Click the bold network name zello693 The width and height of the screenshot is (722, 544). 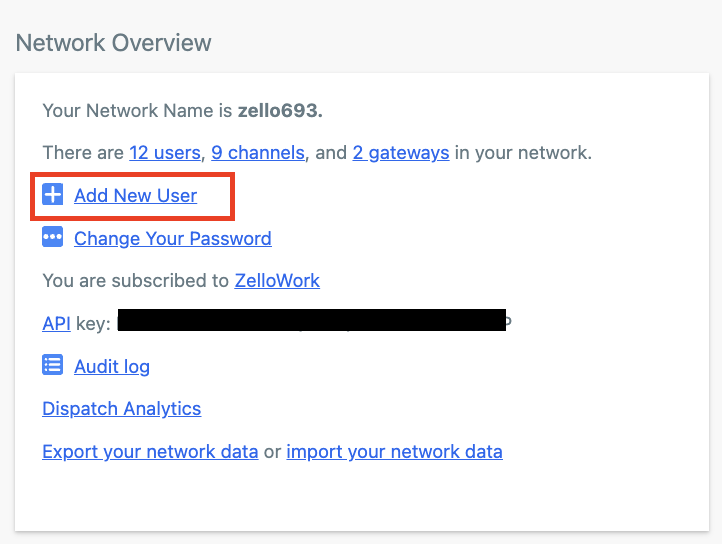[280, 111]
